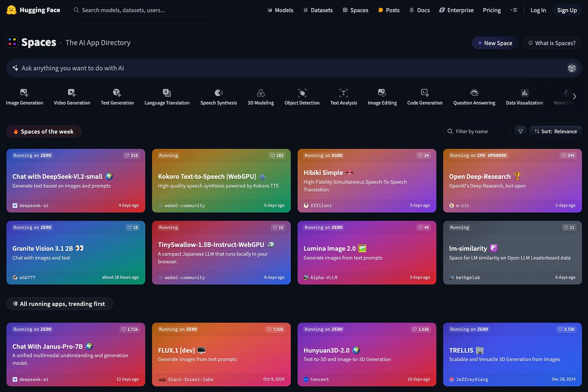Click the 7.02k likes heart on FLUX.1 [dev]
The width and height of the screenshot is (588, 392).
click(x=275, y=329)
